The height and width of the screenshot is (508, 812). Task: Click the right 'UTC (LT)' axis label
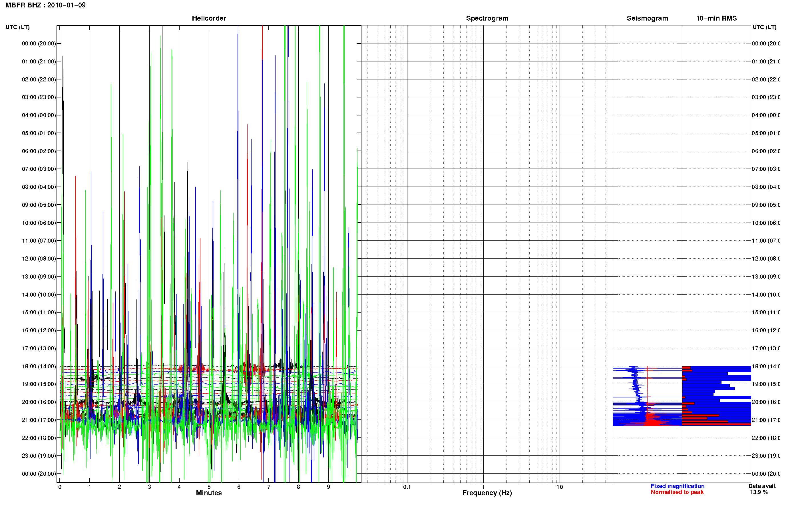764,27
